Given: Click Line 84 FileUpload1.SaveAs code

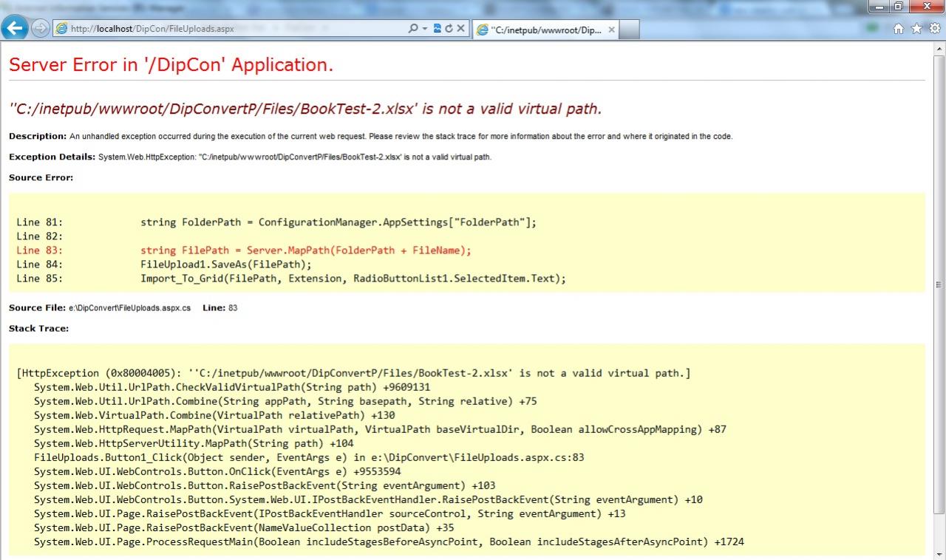Looking at the screenshot, I should click(226, 264).
